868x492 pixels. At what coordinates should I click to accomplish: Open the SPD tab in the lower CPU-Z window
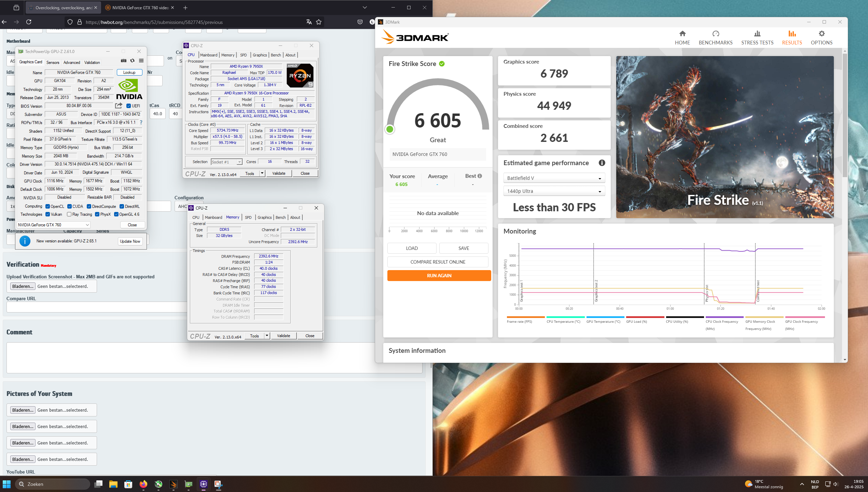click(248, 217)
